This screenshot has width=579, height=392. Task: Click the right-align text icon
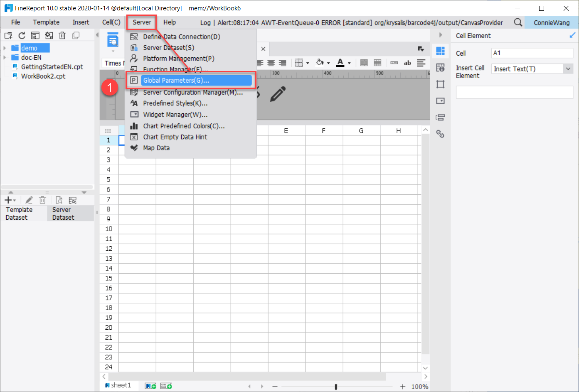283,63
